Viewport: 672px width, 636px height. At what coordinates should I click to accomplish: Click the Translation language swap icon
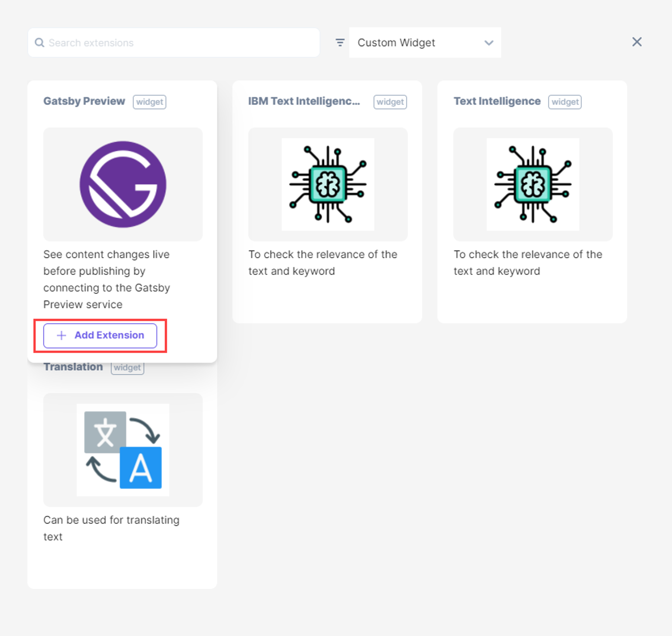tap(123, 450)
